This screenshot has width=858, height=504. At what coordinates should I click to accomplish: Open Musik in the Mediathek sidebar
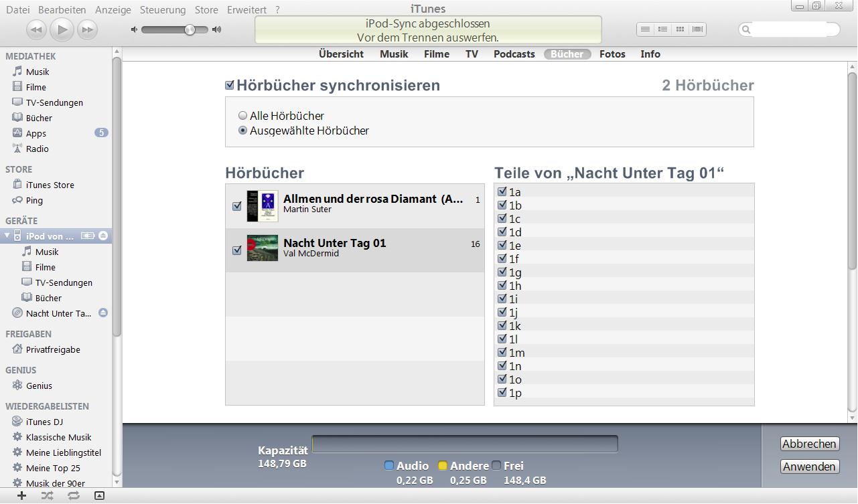[38, 72]
